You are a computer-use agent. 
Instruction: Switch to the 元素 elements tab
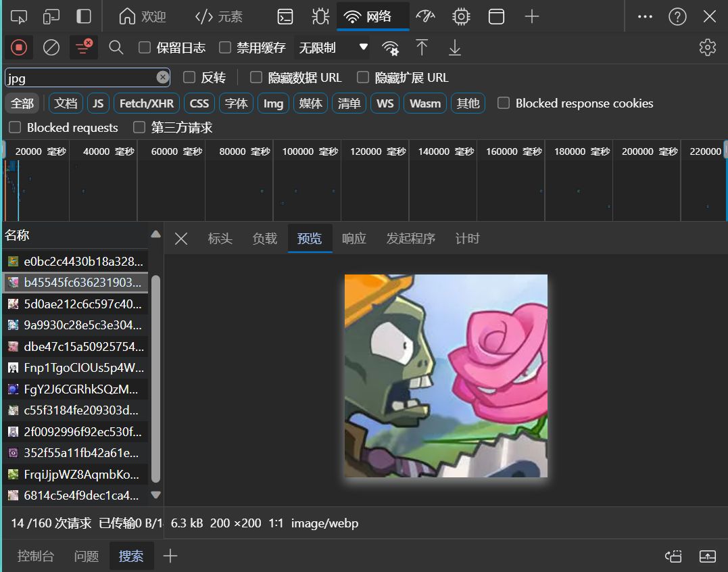219,17
